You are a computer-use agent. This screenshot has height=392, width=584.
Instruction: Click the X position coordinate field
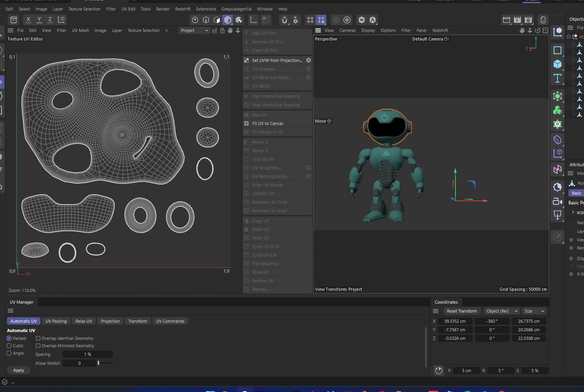point(455,321)
